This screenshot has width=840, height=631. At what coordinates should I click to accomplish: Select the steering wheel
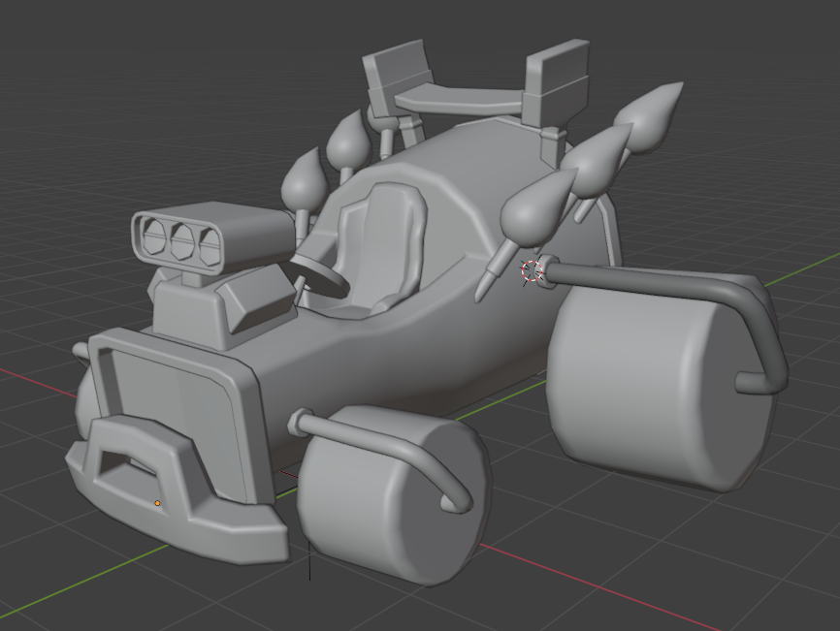coord(320,269)
